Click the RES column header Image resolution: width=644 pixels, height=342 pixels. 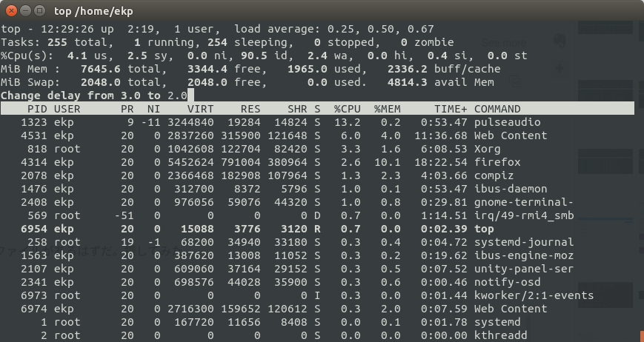tap(250, 109)
